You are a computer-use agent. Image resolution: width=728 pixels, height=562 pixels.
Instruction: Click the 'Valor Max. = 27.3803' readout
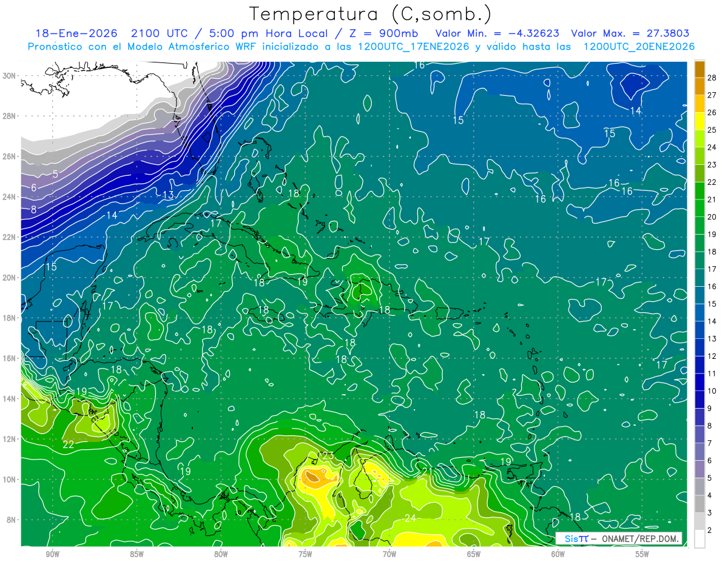pyautogui.click(x=630, y=34)
